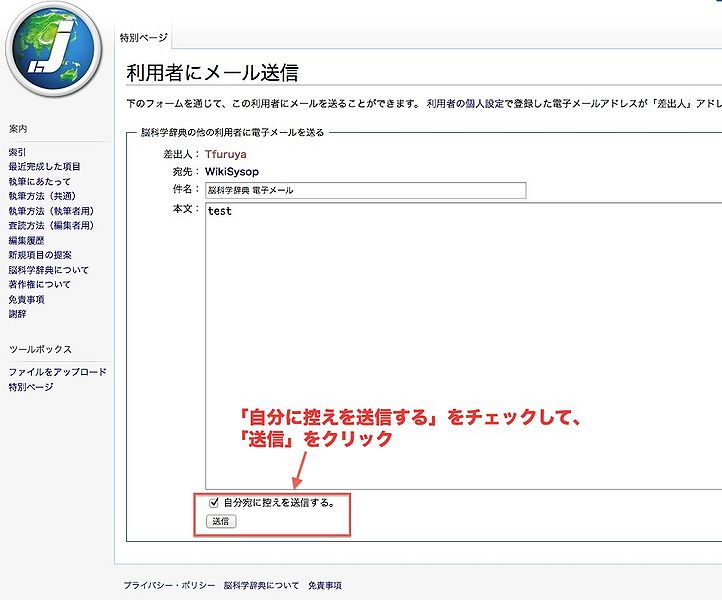The image size is (722, 600).
Task: Select the 特別ページ tab
Action: pos(143,37)
